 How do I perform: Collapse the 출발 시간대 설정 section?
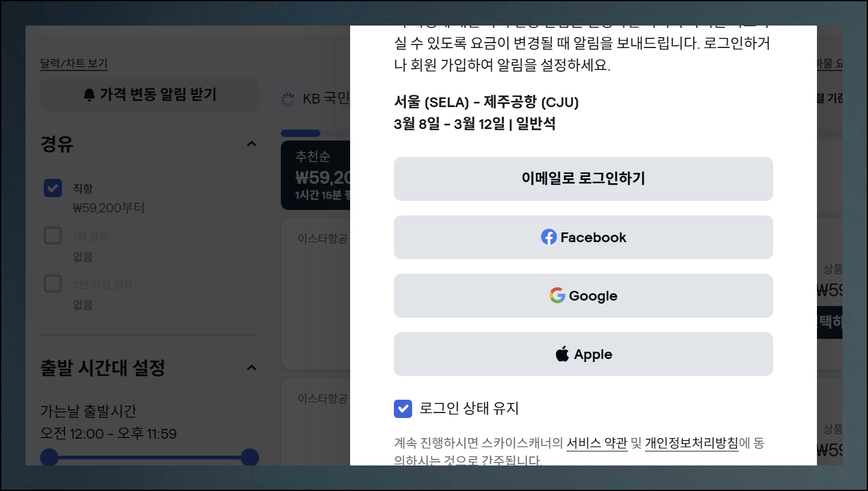click(x=251, y=367)
